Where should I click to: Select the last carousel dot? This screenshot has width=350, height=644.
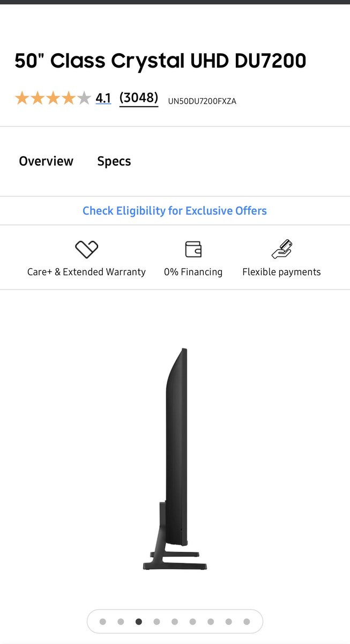pos(247,621)
